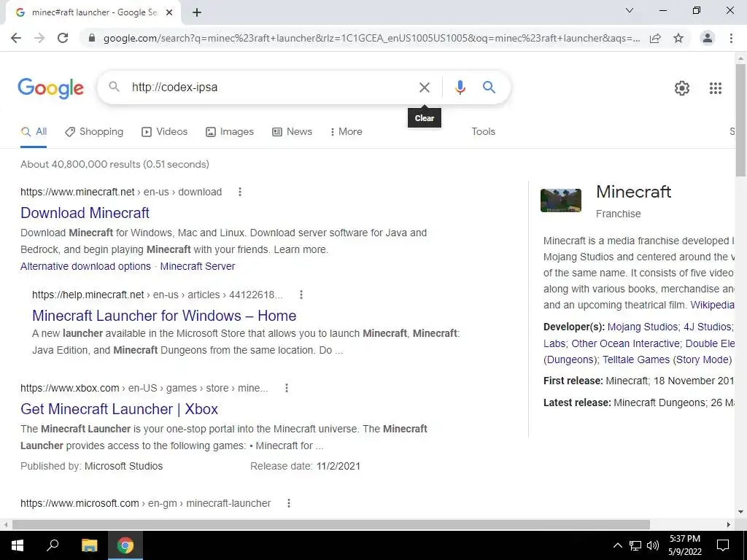This screenshot has width=747, height=560.
Task: Expand the More search categories menu
Action: click(x=347, y=132)
